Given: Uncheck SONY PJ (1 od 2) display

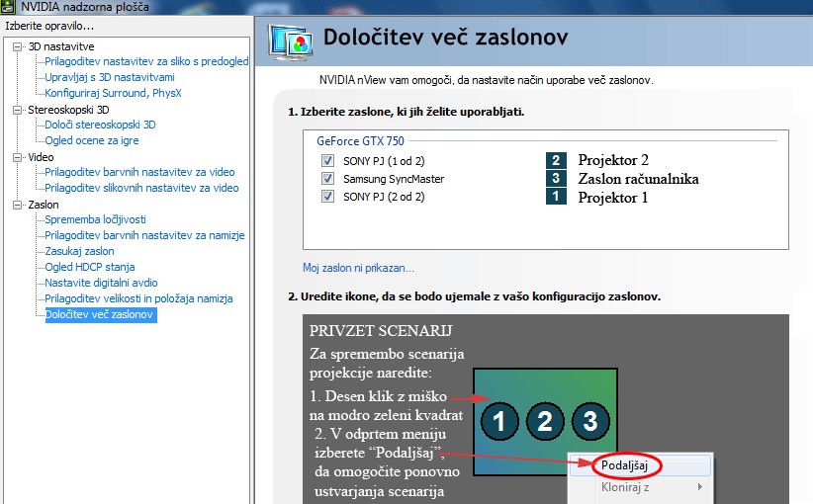Looking at the screenshot, I should click(327, 160).
